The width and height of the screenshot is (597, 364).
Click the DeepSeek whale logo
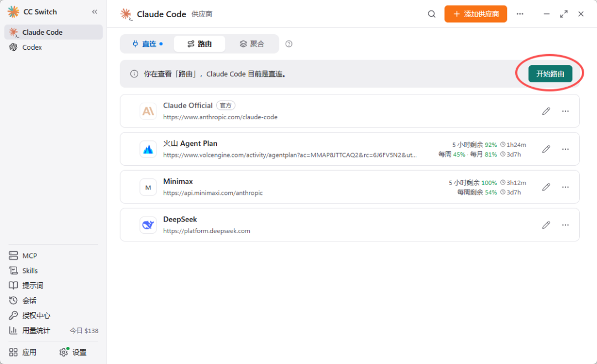coord(148,225)
